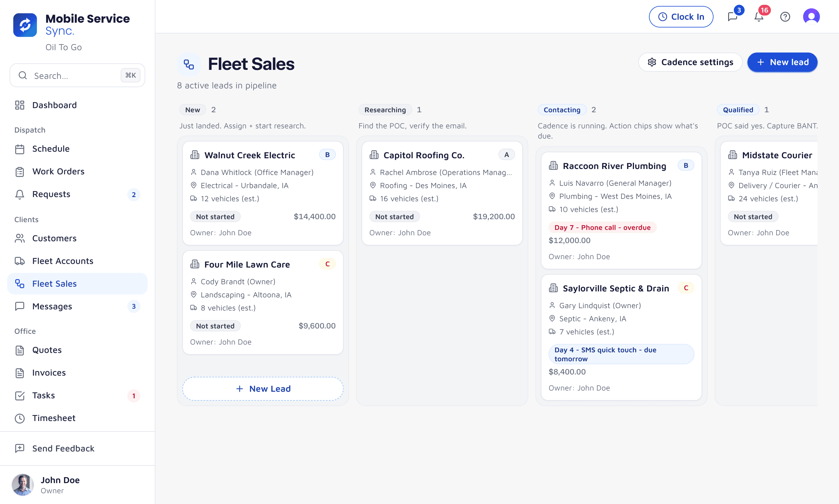Click Day 7 Phone call overdue chip

(x=602, y=228)
